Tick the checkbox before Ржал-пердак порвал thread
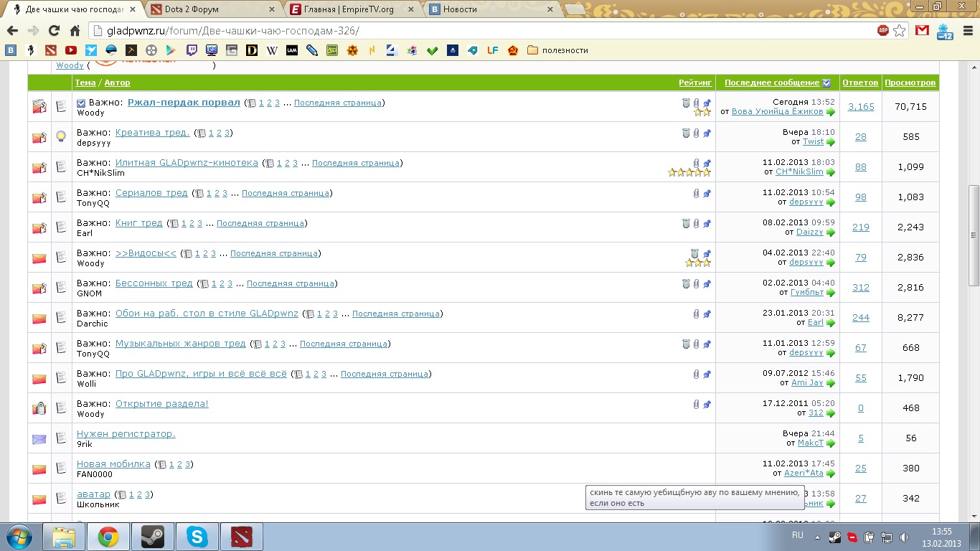Screen dimensions: 980x551 81,103
